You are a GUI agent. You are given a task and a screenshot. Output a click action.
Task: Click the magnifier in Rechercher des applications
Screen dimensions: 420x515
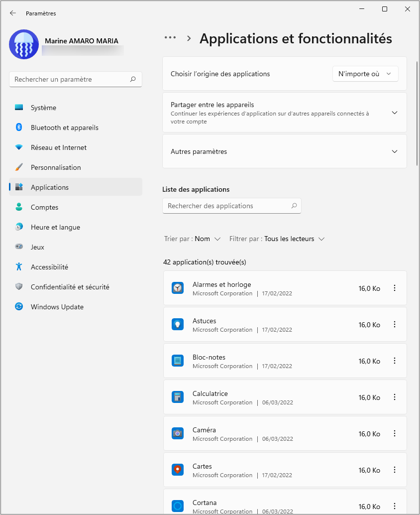(294, 206)
